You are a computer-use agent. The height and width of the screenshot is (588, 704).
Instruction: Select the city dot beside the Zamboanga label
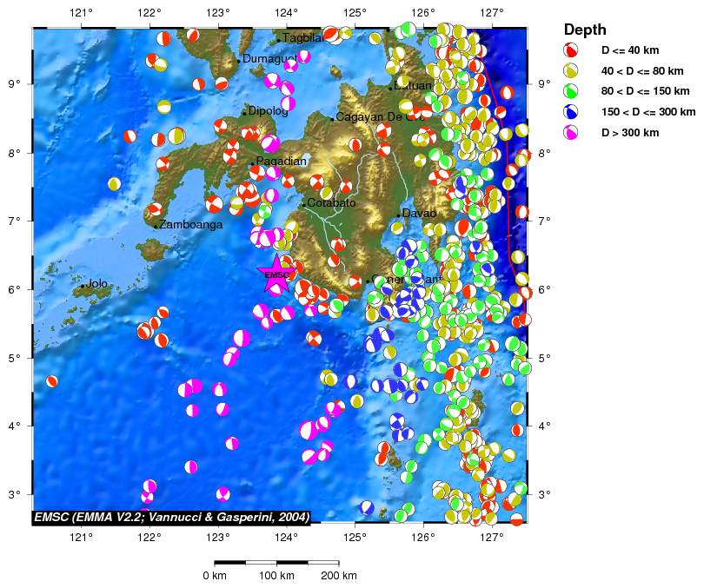point(156,227)
